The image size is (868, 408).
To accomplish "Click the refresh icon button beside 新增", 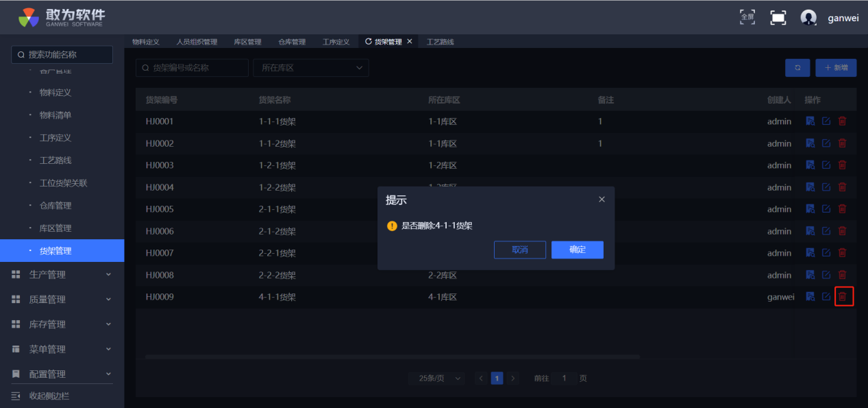I will click(x=797, y=68).
